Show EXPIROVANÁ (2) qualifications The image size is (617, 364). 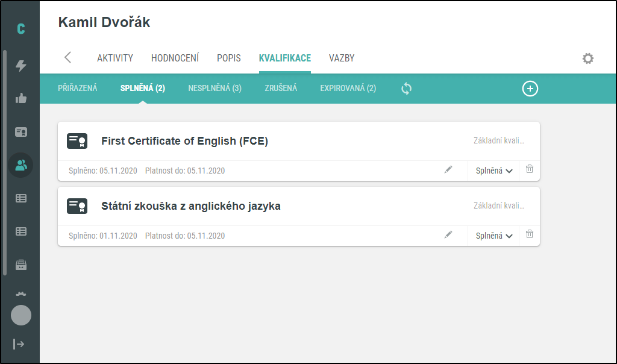(348, 88)
